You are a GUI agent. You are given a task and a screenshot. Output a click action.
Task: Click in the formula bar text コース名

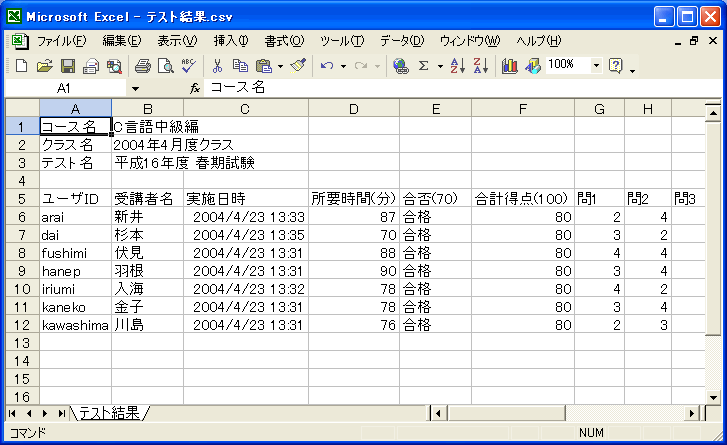click(x=237, y=87)
